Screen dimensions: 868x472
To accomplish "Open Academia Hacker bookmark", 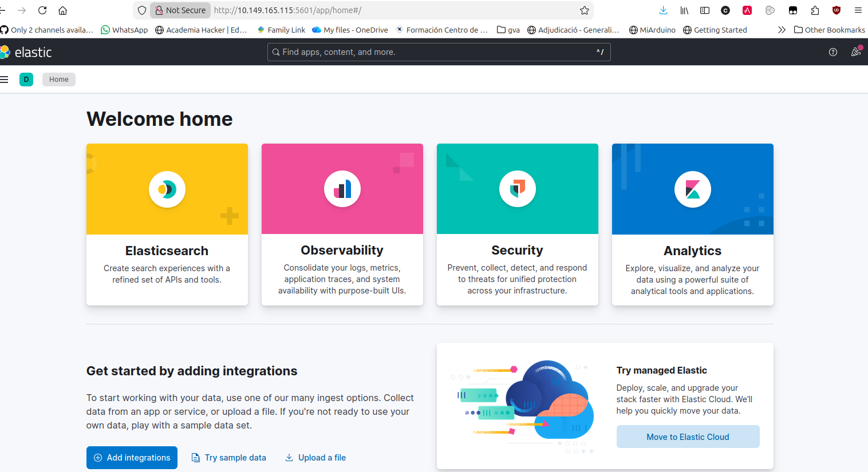I will [x=202, y=30].
